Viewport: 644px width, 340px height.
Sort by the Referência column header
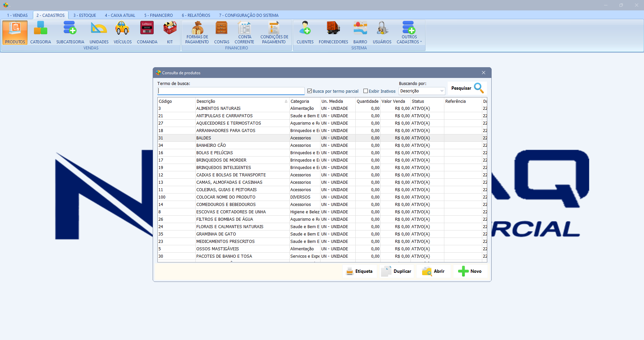[x=463, y=101]
